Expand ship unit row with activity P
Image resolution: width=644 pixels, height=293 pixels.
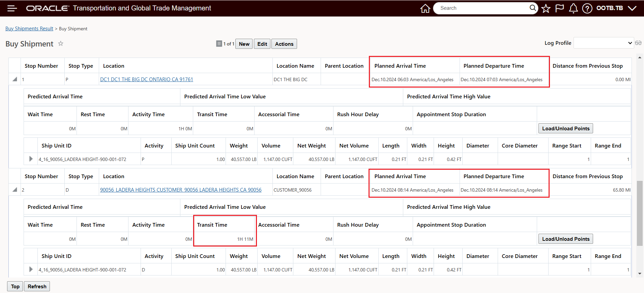point(31,159)
